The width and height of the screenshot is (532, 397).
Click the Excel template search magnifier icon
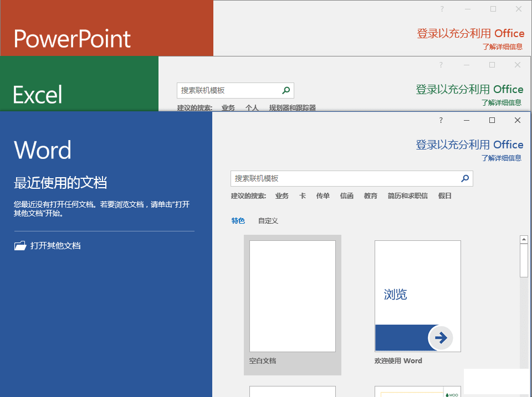(x=286, y=90)
